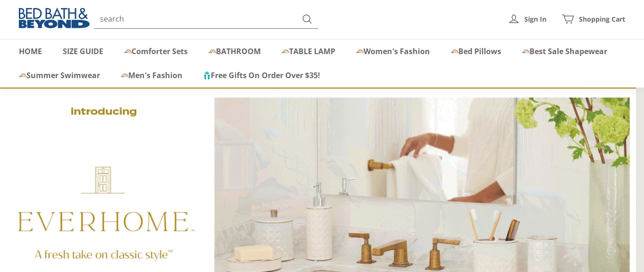The height and width of the screenshot is (272, 644).
Task: Click the gift icon beside Free Gifts
Action: point(206,75)
